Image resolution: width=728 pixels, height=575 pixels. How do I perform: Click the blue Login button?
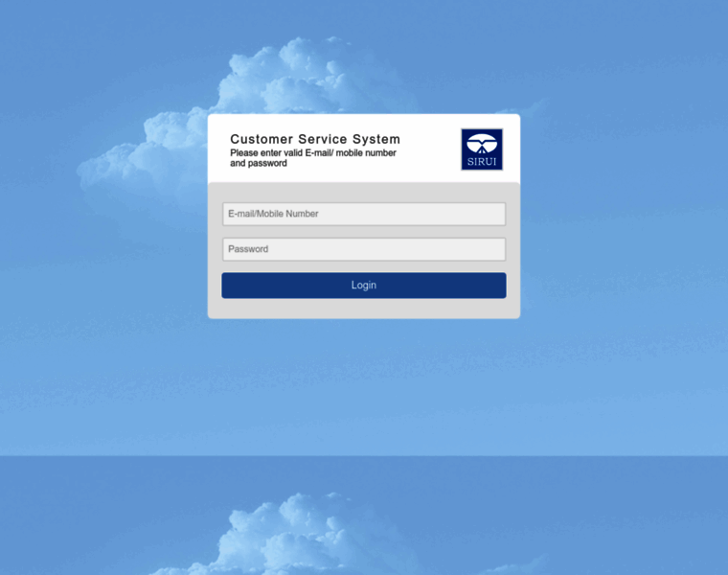(364, 286)
